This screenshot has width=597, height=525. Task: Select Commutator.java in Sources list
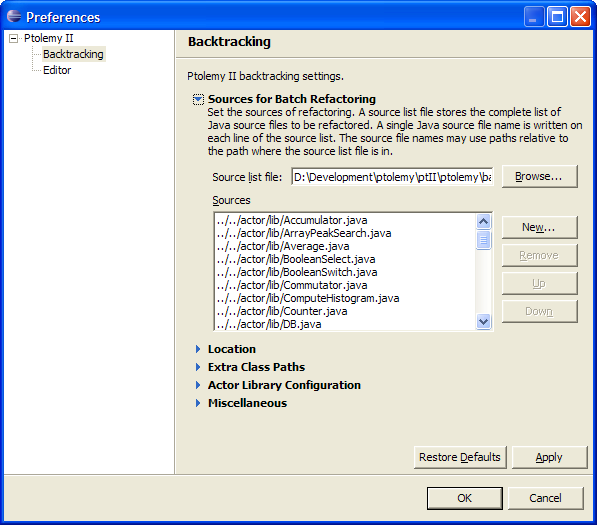292,285
